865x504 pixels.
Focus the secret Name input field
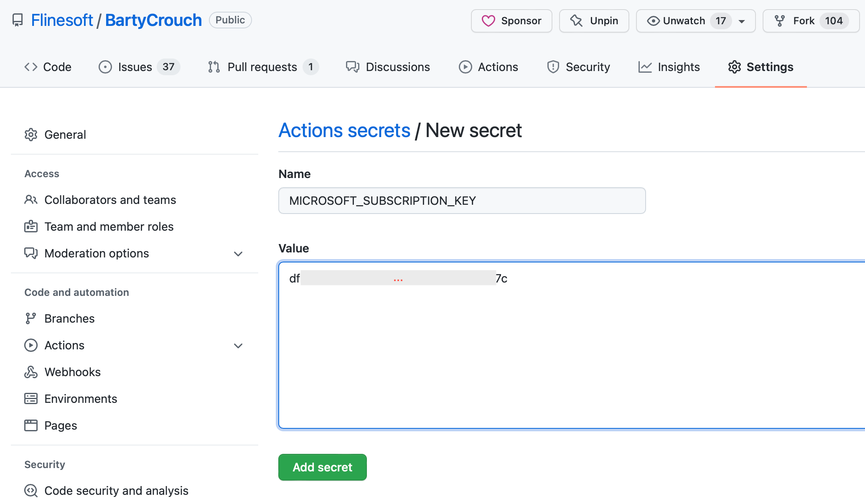(462, 201)
